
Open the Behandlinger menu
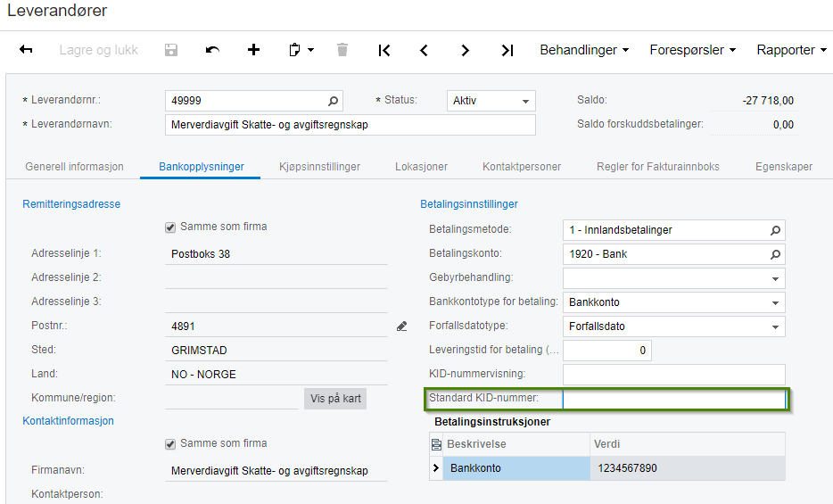click(x=584, y=50)
